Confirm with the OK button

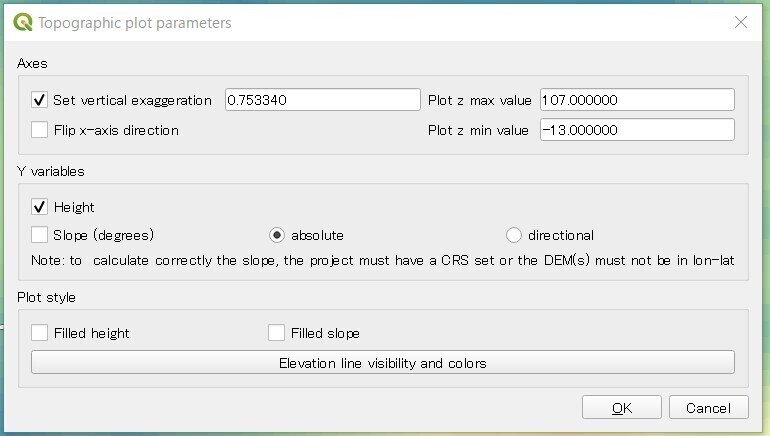click(622, 408)
